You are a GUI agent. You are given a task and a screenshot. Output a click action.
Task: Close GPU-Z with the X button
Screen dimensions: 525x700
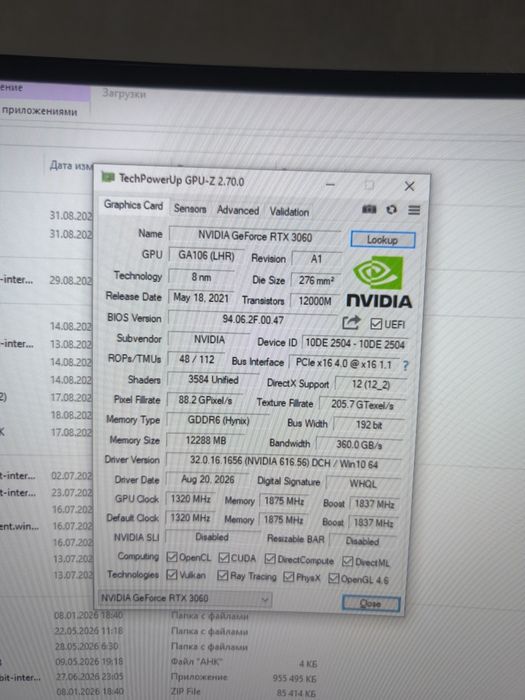pyautogui.click(x=409, y=186)
